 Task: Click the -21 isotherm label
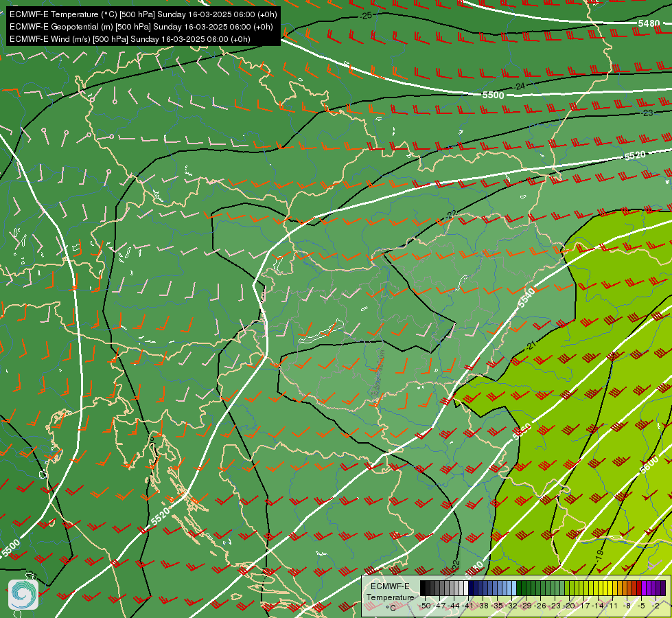click(530, 345)
